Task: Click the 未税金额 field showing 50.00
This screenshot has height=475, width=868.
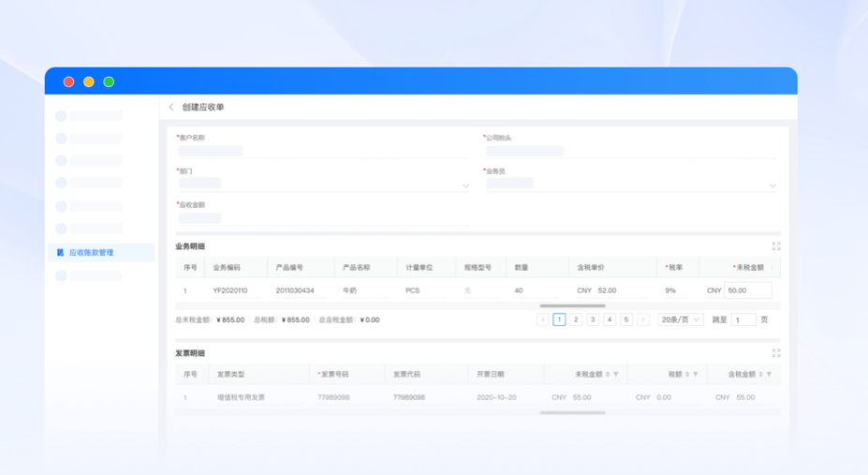Action: pos(747,291)
